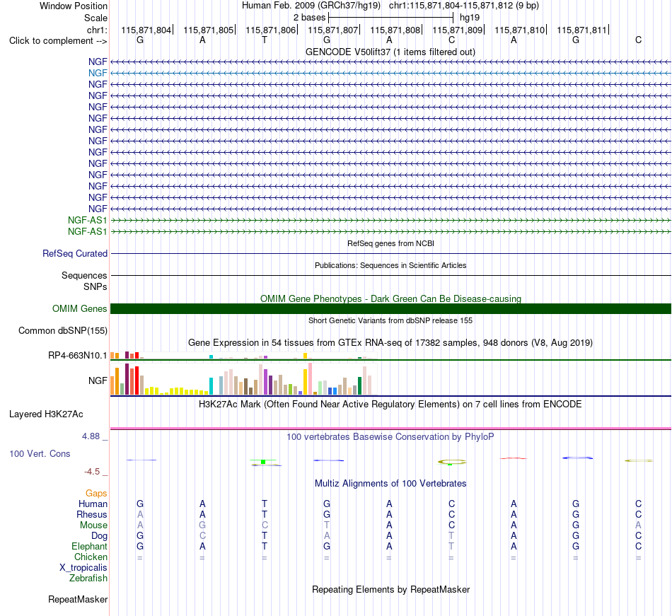Click the dark green OMIM gene bar
Screen dimensions: 672x616
pos(390,308)
